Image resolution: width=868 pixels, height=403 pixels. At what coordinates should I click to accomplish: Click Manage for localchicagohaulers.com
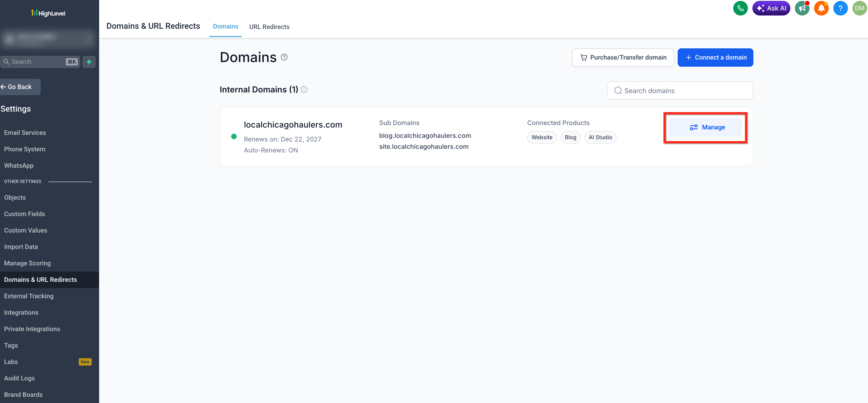pos(705,127)
